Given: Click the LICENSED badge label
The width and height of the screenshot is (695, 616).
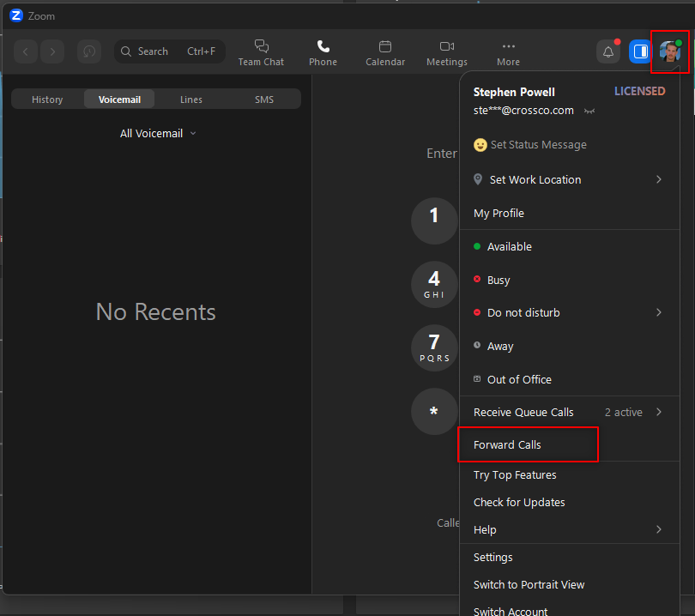Looking at the screenshot, I should pyautogui.click(x=639, y=91).
